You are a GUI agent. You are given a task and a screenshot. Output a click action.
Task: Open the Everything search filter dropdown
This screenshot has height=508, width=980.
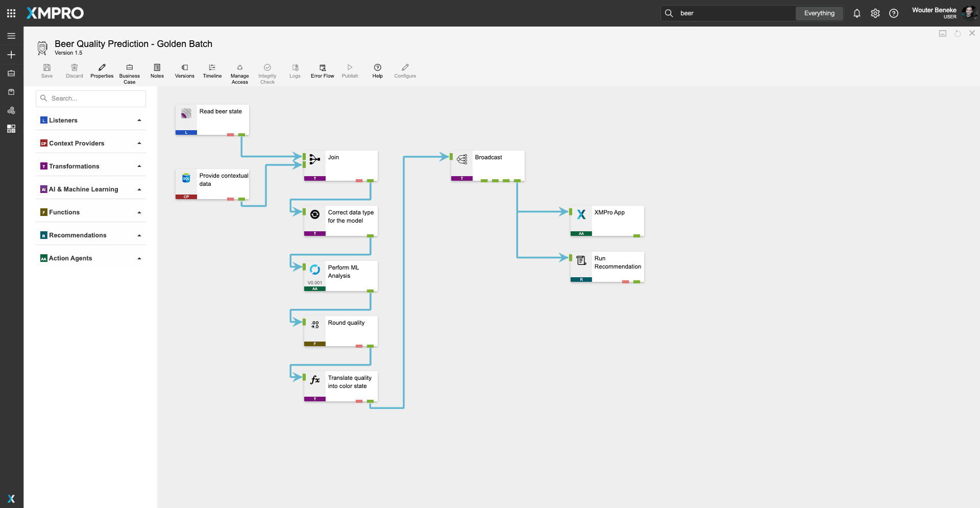(819, 13)
